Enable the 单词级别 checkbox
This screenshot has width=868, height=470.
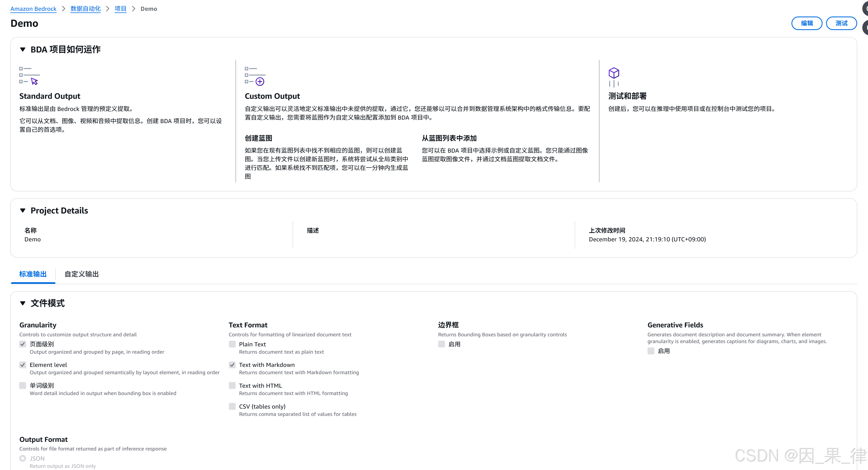coord(22,385)
